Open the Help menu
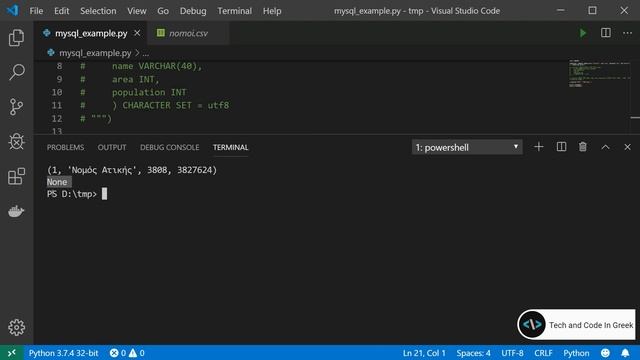The height and width of the screenshot is (360, 640). 272,11
